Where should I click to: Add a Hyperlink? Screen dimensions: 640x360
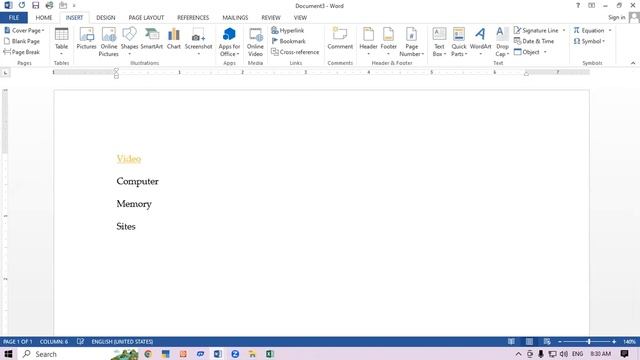point(288,31)
